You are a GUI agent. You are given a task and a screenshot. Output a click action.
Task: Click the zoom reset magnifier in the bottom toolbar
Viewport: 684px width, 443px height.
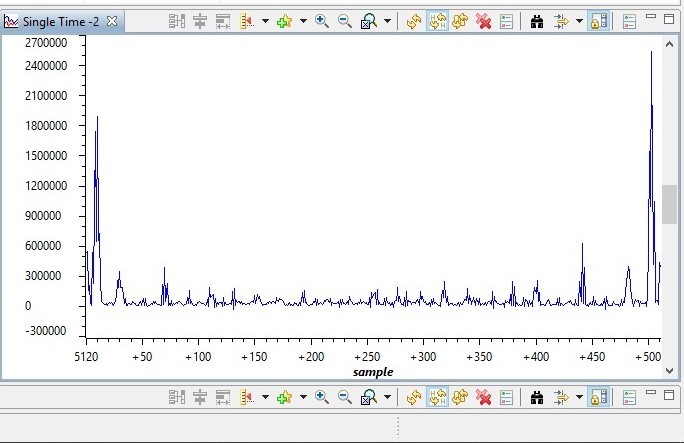click(x=369, y=397)
